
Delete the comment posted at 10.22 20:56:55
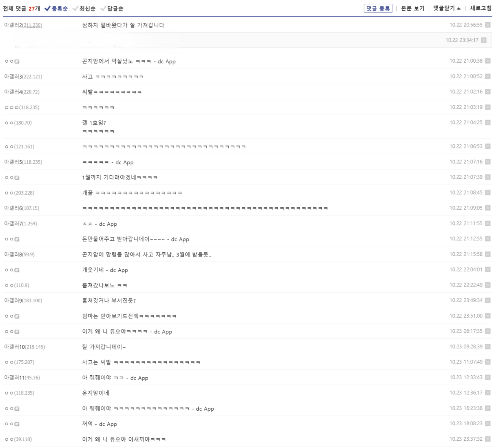[x=487, y=25]
